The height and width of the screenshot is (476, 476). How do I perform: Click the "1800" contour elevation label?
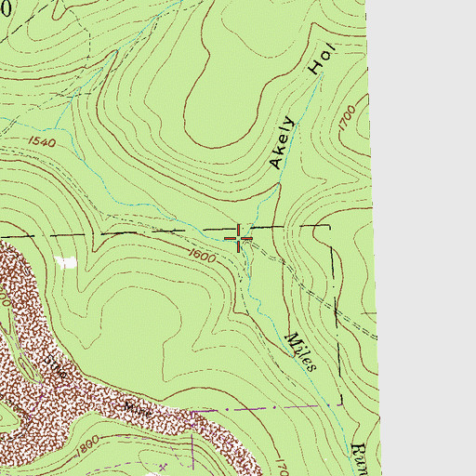tap(87, 445)
